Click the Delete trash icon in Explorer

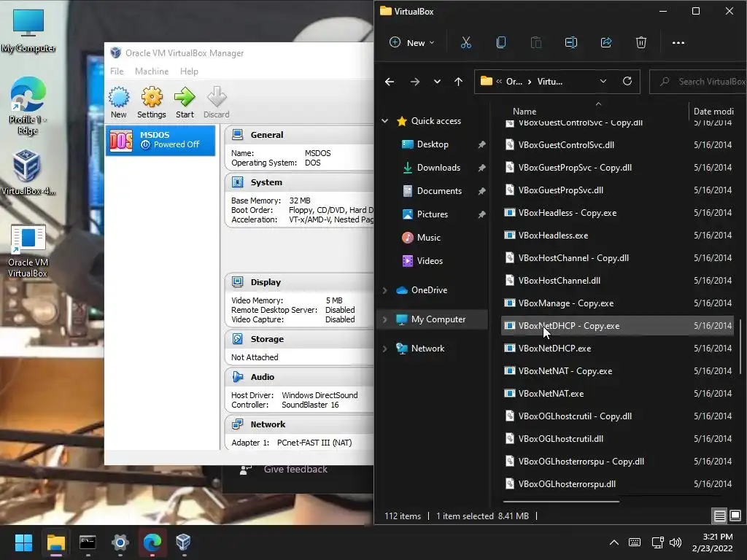coord(641,42)
